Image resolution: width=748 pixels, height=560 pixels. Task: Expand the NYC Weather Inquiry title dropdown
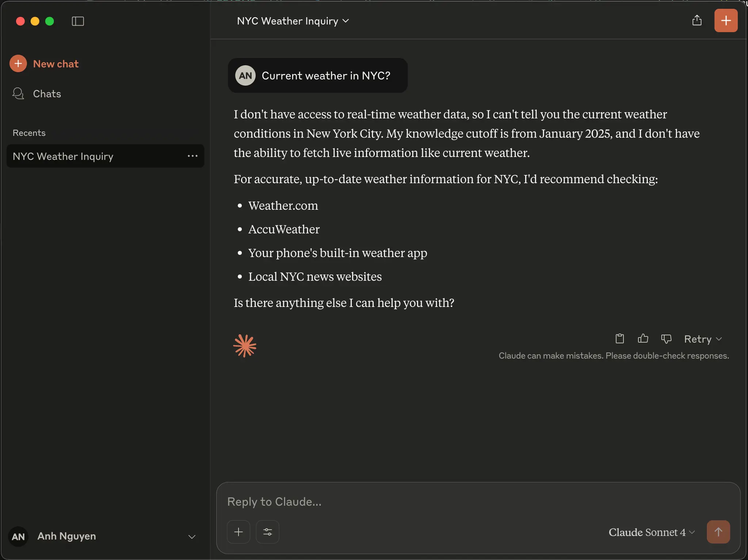(346, 21)
